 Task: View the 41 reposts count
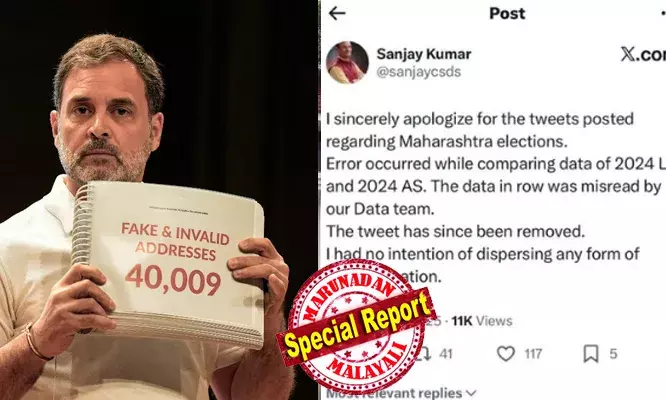pyautogui.click(x=445, y=354)
